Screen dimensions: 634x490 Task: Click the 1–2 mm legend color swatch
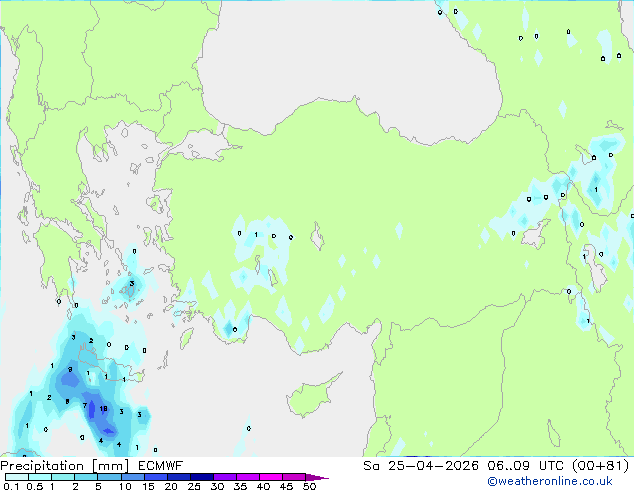[x=63, y=477]
